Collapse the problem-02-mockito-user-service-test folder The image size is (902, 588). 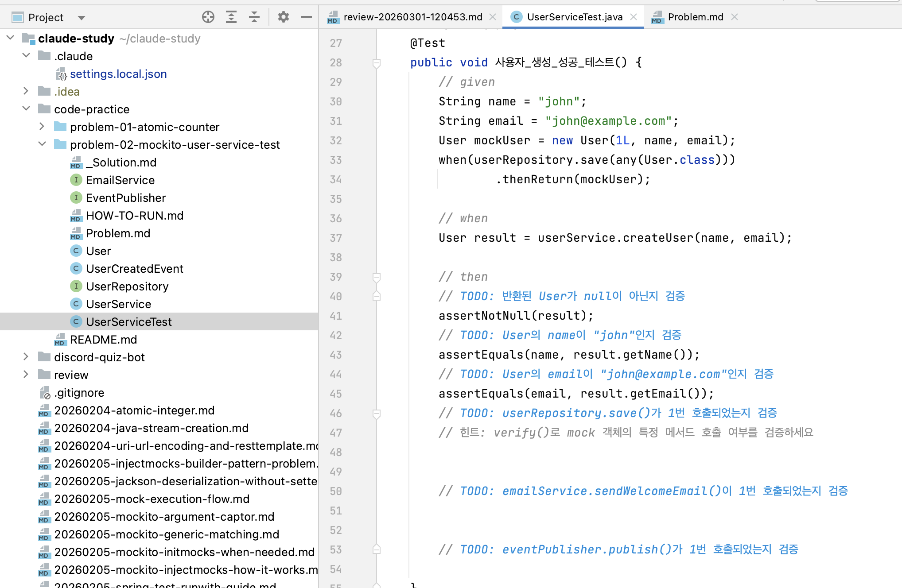(42, 144)
